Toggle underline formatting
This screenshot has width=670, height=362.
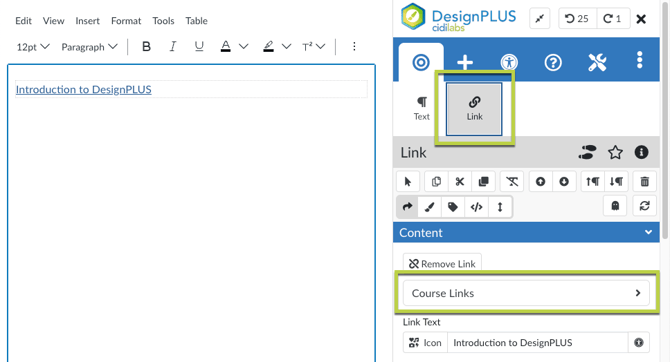click(x=199, y=47)
